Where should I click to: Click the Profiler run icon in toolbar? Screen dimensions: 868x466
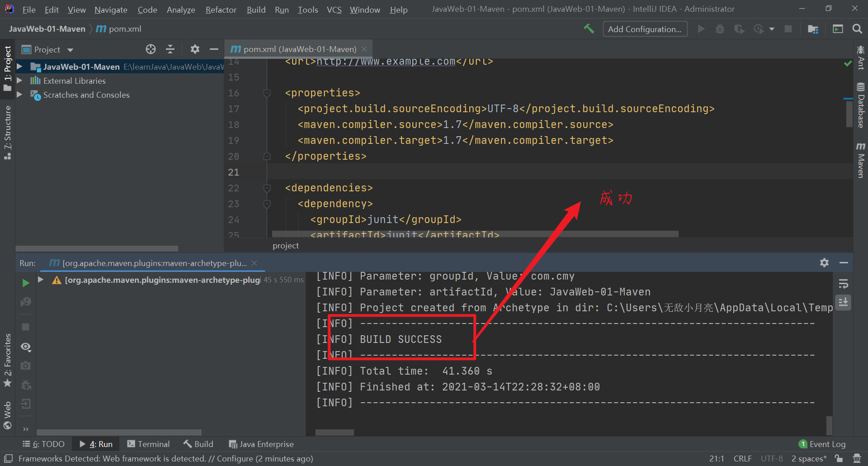759,29
